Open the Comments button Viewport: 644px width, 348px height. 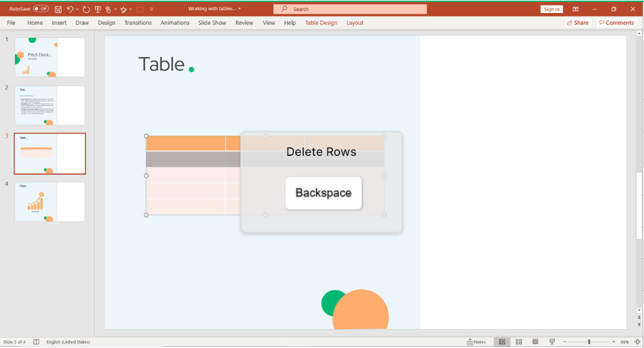click(x=616, y=23)
